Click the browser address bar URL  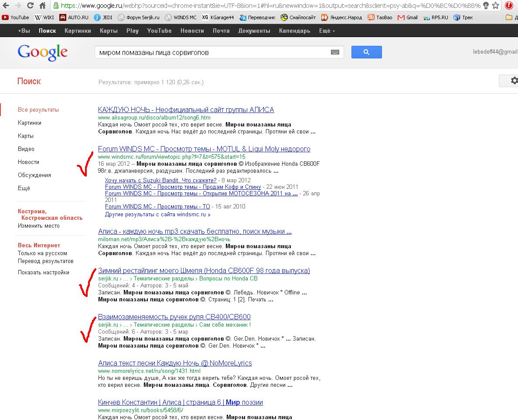click(x=270, y=5)
